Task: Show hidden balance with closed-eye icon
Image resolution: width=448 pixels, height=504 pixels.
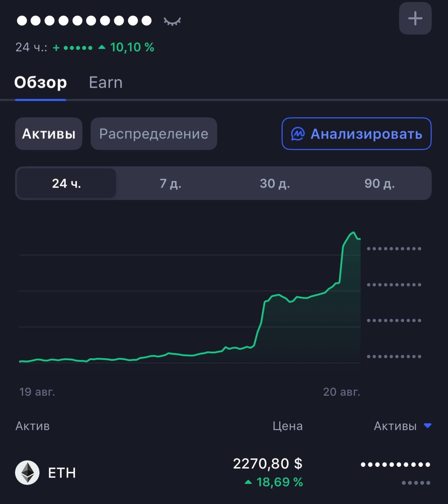Action: click(x=172, y=21)
